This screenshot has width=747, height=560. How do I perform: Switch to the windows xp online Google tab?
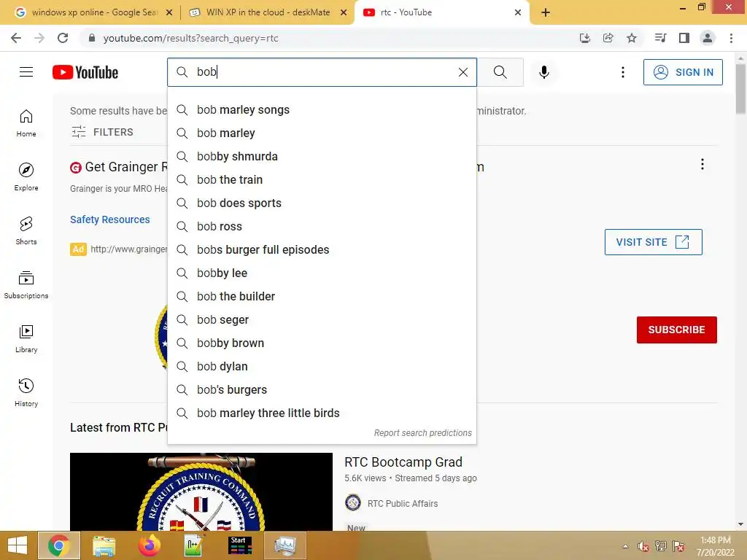coord(94,12)
